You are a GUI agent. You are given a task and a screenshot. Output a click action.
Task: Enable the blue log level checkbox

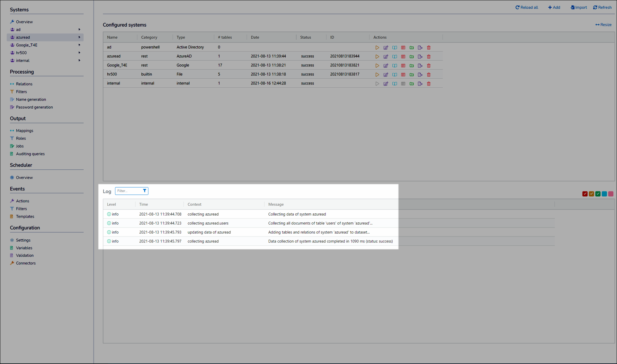coord(604,194)
